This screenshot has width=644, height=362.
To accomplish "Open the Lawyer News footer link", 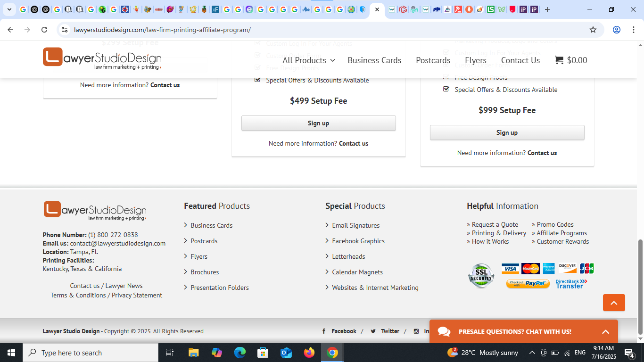I will point(124,286).
